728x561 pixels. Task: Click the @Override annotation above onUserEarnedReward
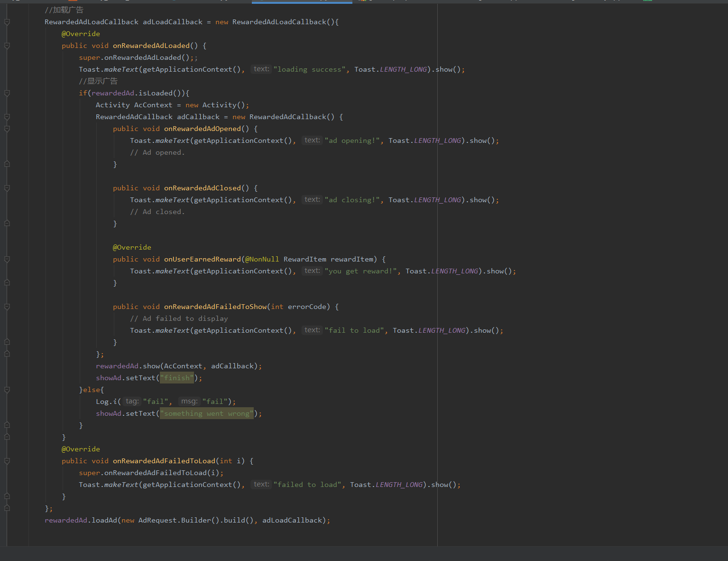pos(132,247)
